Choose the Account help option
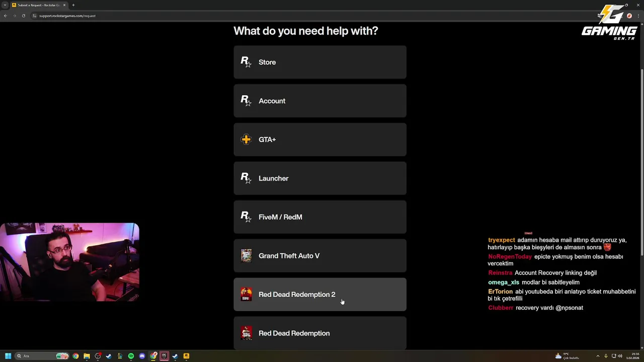The height and width of the screenshot is (362, 644). click(x=320, y=101)
